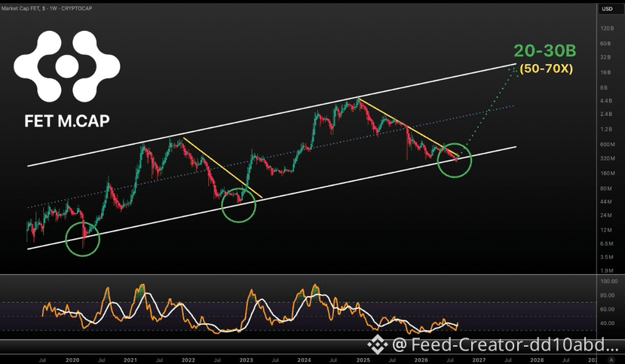Click the 2021 time axis label
This screenshot has width=625, height=364.
point(130,359)
